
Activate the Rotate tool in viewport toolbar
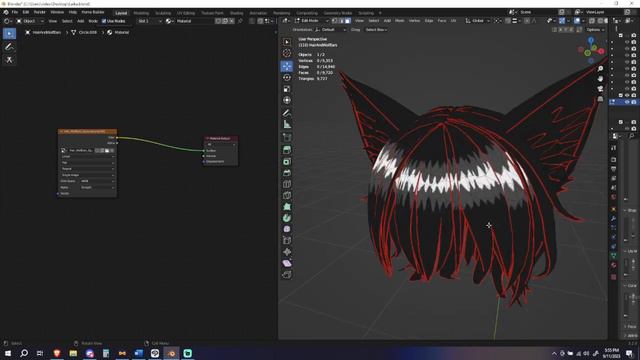(287, 77)
